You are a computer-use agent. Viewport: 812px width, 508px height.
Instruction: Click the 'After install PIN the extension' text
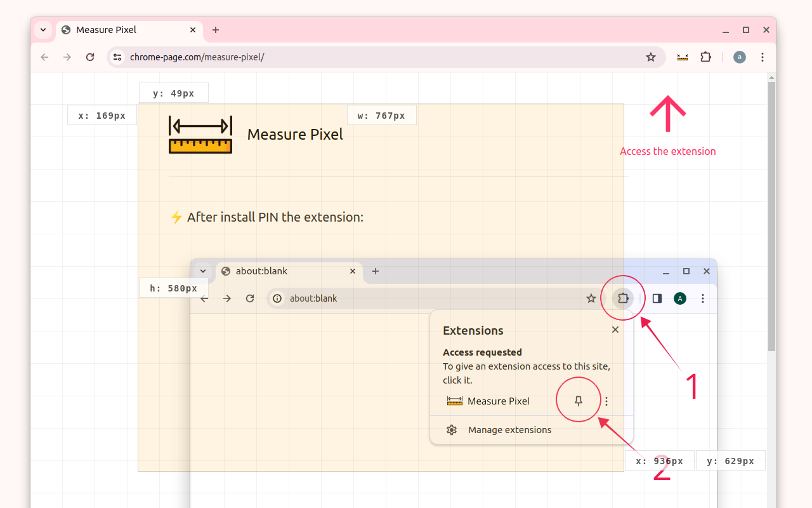click(x=275, y=217)
